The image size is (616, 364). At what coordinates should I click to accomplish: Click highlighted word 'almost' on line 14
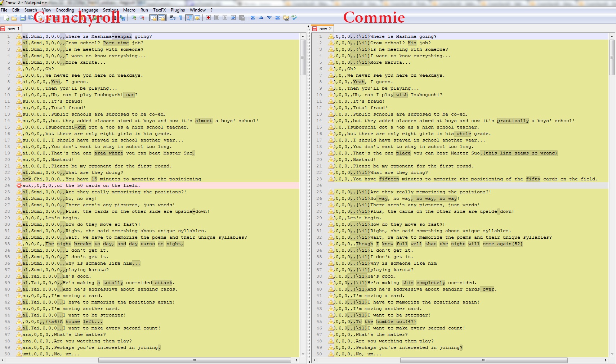tap(204, 121)
